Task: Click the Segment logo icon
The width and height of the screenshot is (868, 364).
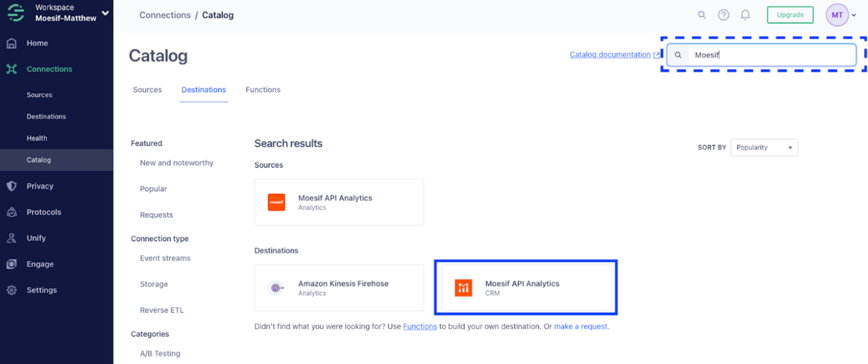Action: 16,13
